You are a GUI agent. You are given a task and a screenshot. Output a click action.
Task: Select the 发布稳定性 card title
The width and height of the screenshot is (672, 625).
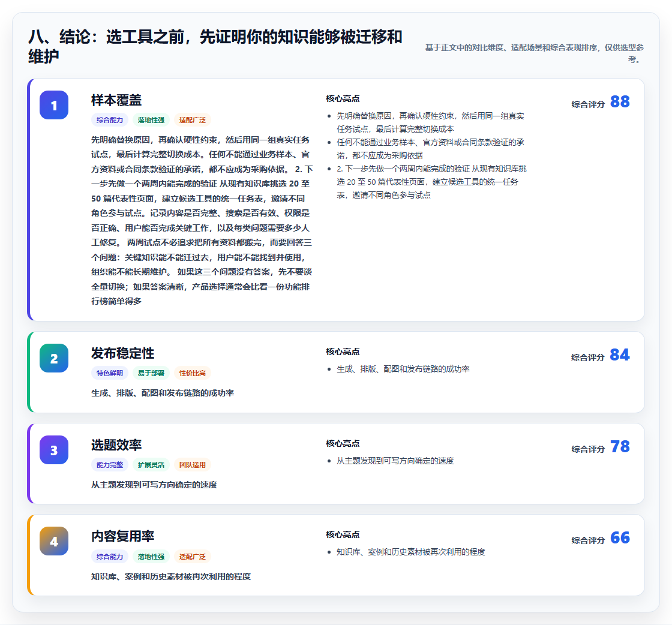pos(122,353)
